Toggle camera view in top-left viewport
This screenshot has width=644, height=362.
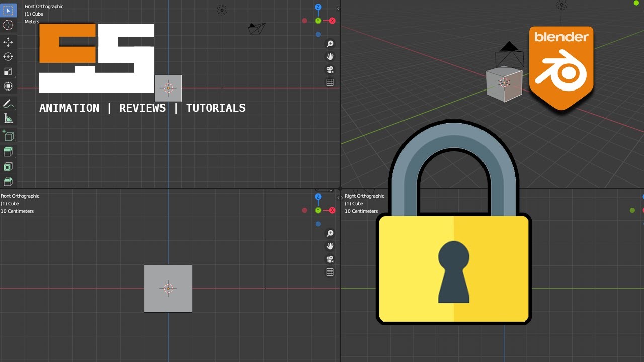coord(330,70)
